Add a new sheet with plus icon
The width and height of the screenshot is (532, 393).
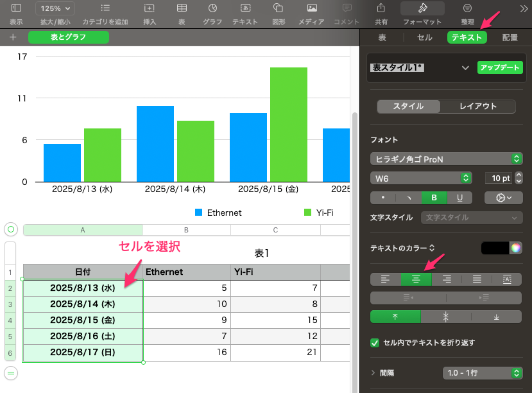click(12, 37)
